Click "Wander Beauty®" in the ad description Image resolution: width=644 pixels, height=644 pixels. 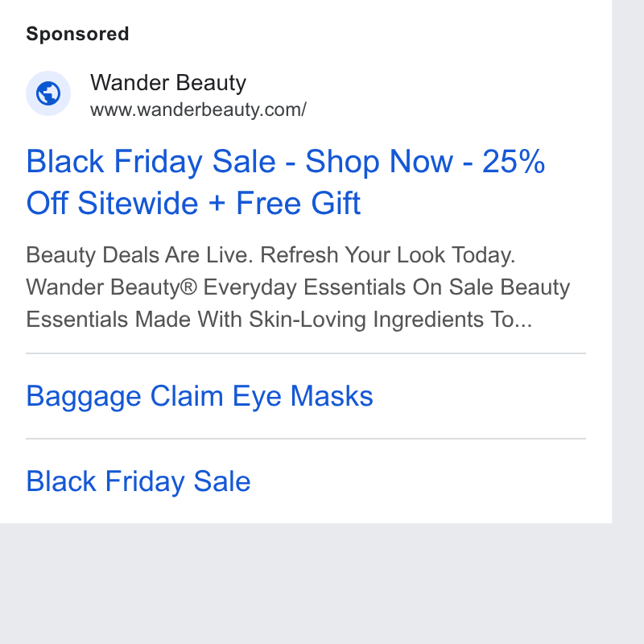coord(112,287)
